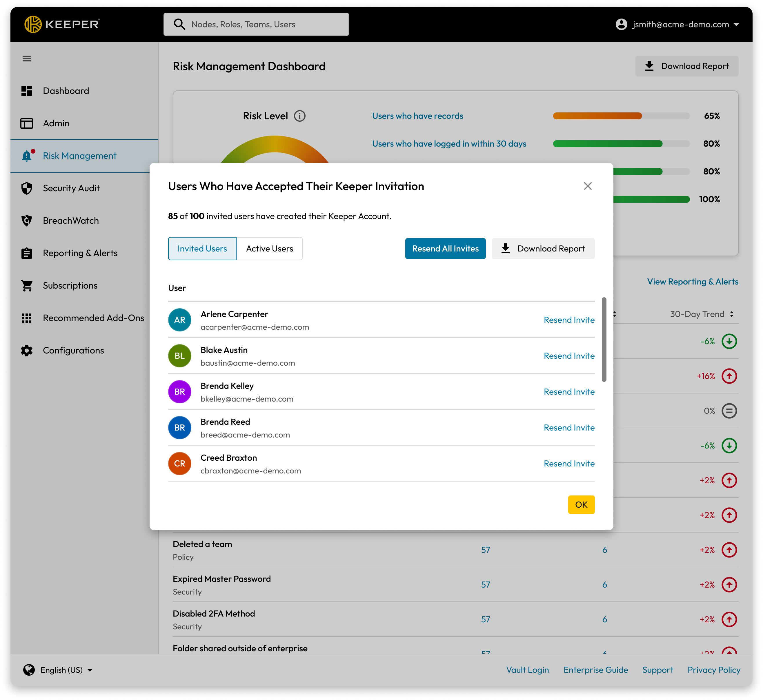Click the Risk Level info icon
Screen dimensions: 763x700
click(299, 116)
